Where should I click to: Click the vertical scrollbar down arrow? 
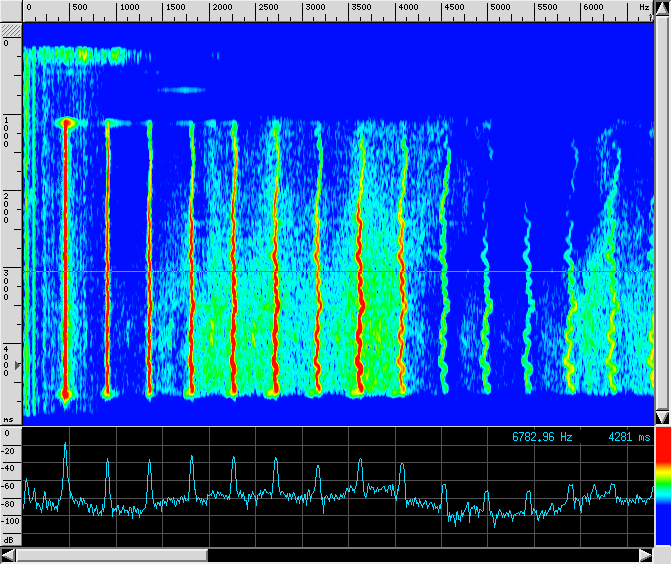click(x=661, y=416)
